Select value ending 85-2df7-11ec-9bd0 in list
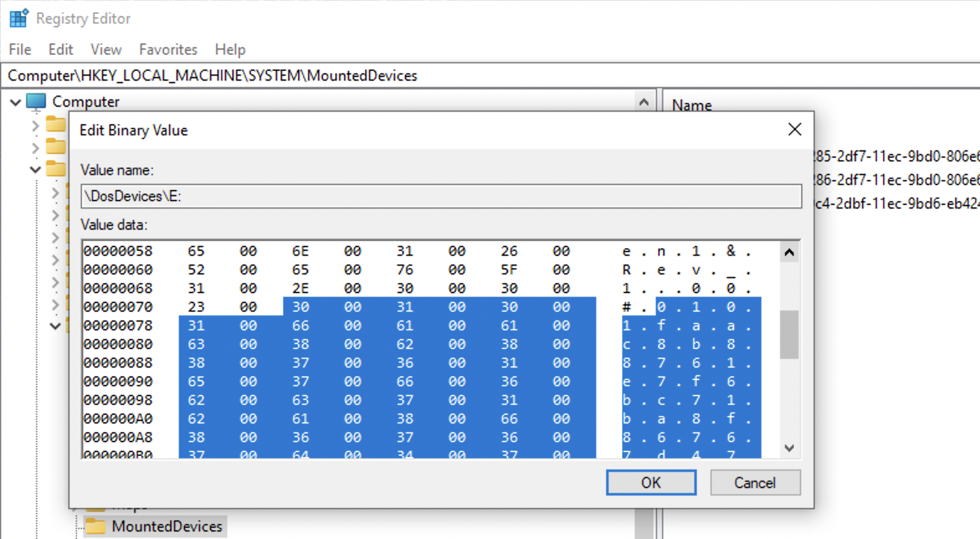The width and height of the screenshot is (980, 539). pyautogui.click(x=897, y=156)
